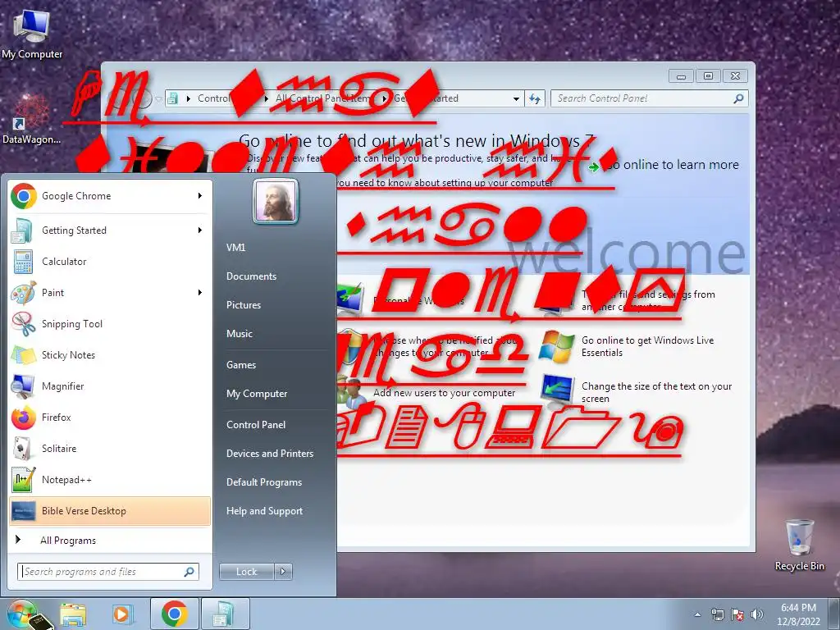Open Action Center flag icon

click(x=737, y=614)
